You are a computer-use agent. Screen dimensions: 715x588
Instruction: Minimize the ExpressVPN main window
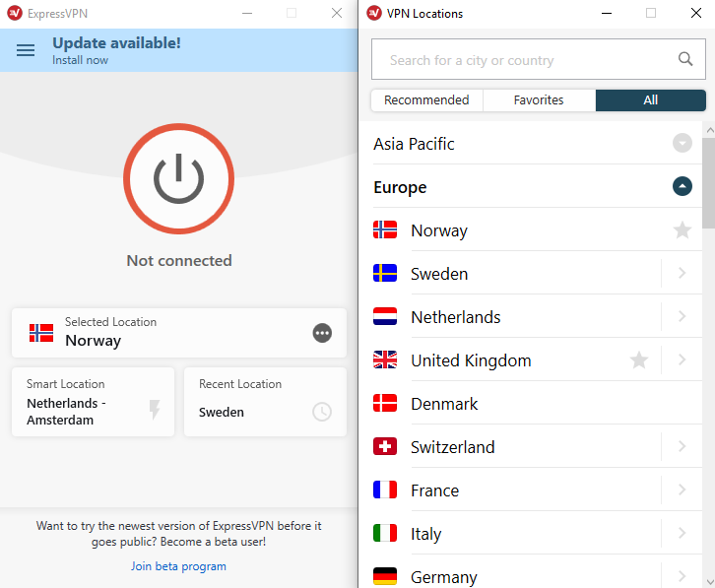point(247,13)
